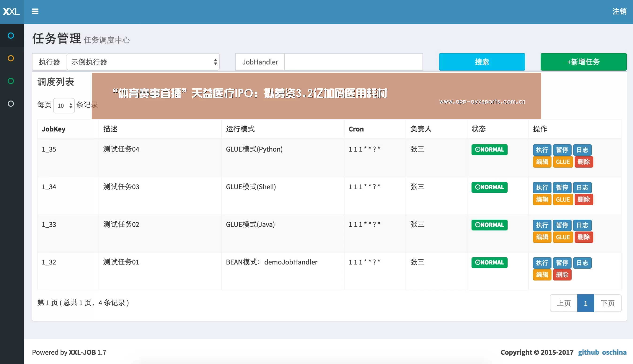Click 编辑 for job 1_32
Screen dimensions: 633x364
click(542, 275)
